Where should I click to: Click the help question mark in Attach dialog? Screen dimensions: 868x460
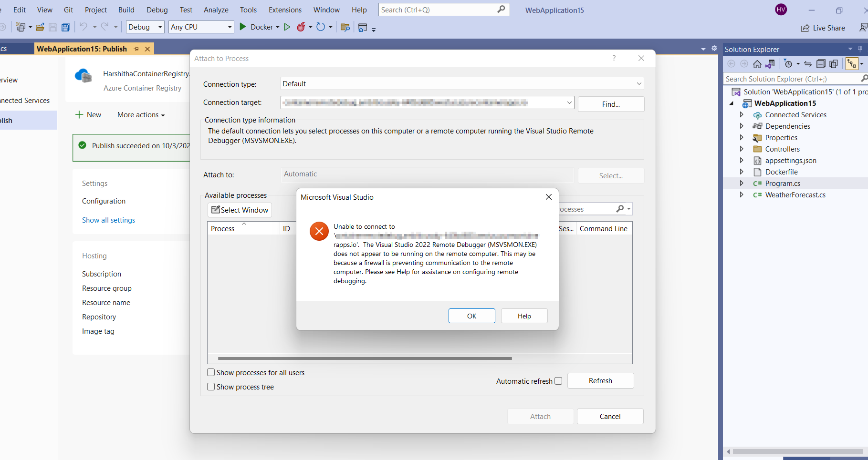tap(614, 58)
